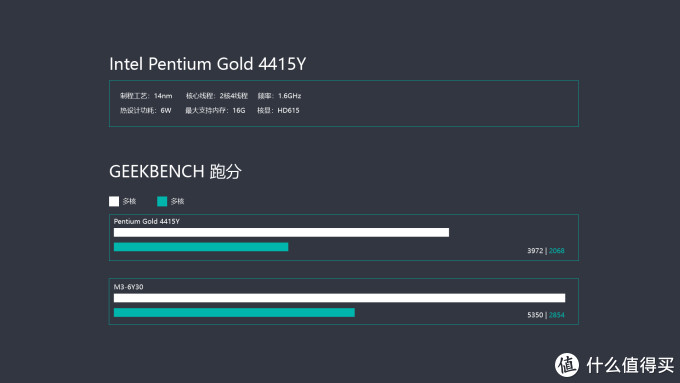
Task: Click the teal legend color square
Action: (162, 201)
